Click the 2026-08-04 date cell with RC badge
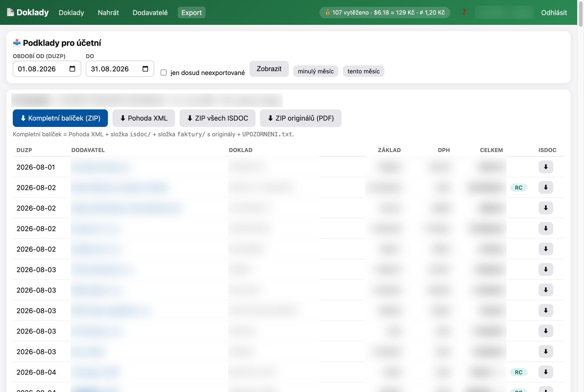 click(36, 372)
